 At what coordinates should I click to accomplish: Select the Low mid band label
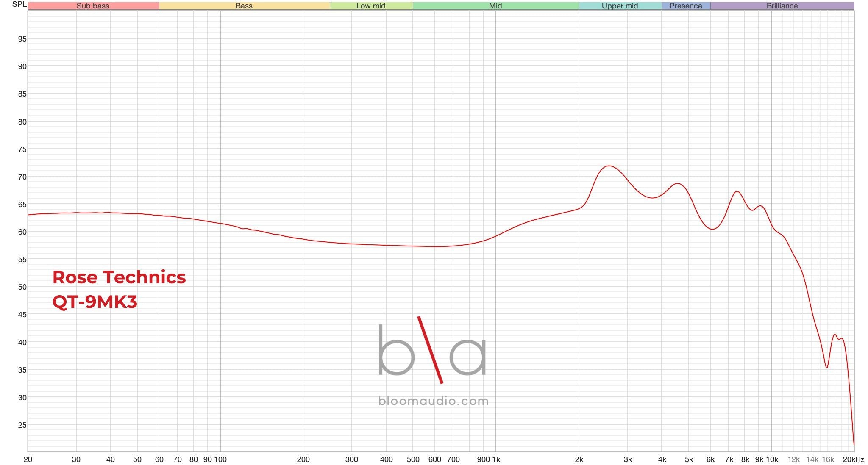(371, 6)
